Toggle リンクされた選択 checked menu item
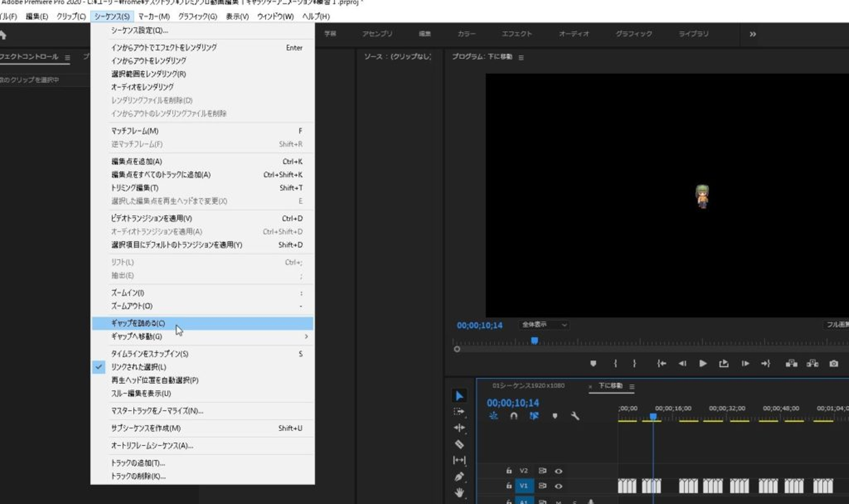The image size is (849, 504). (139, 367)
